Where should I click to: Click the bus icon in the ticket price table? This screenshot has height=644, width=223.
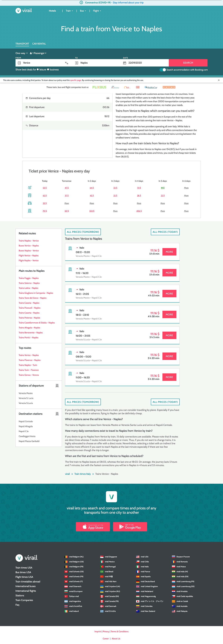pos(30,195)
